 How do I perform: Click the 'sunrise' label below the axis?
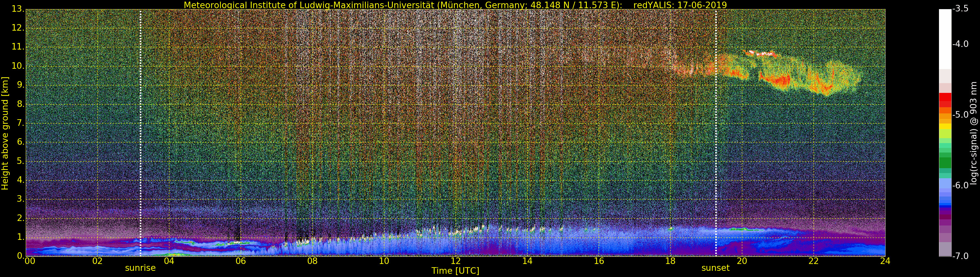[140, 268]
